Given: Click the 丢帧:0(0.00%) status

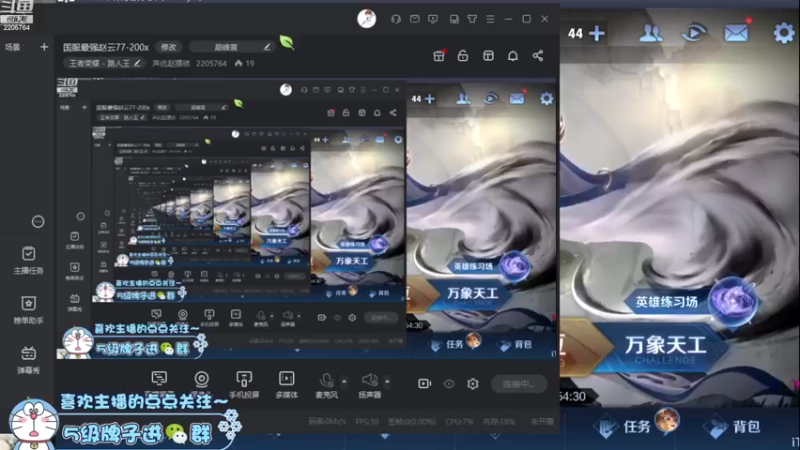Looking at the screenshot, I should [412, 421].
